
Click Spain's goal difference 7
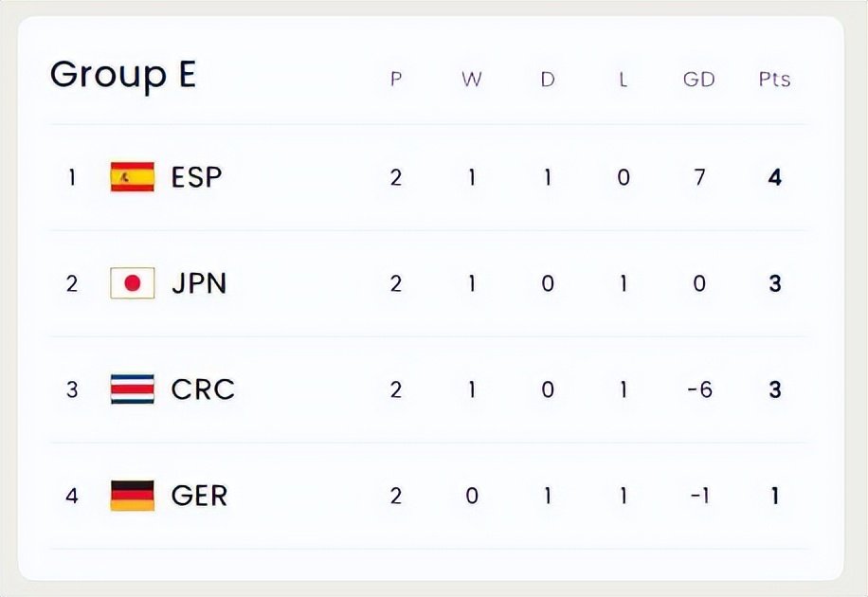(x=698, y=177)
